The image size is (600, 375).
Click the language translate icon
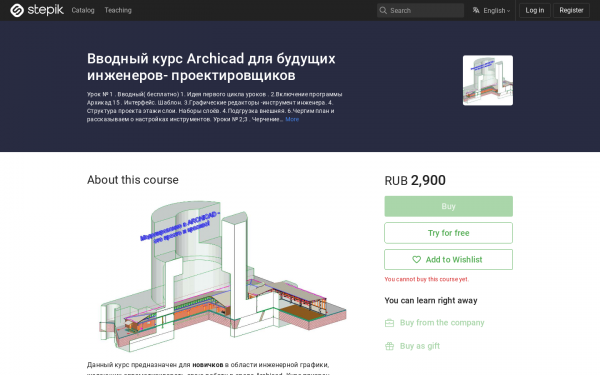tap(476, 10)
